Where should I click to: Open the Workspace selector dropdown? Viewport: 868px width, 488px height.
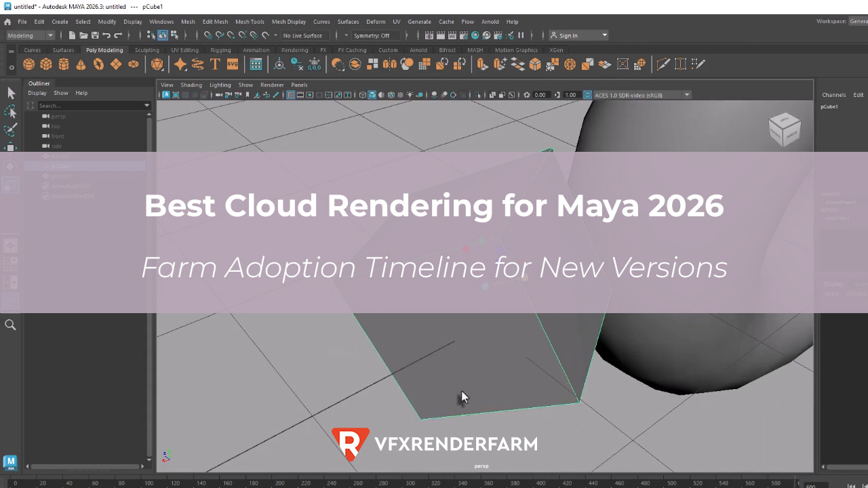(858, 22)
